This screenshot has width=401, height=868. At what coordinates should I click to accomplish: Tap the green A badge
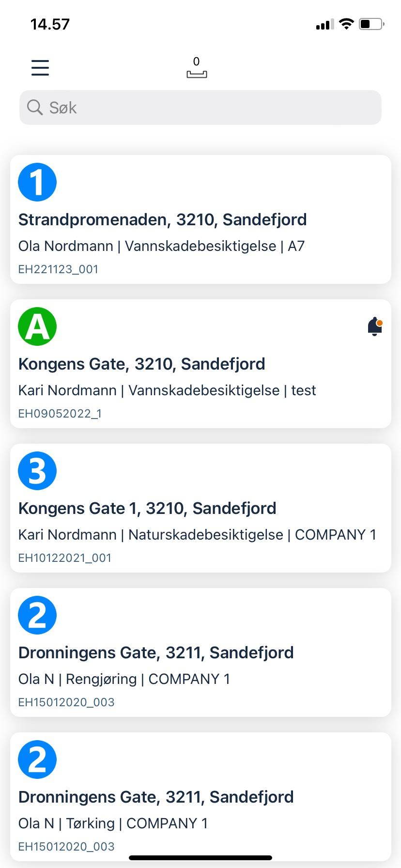pyautogui.click(x=37, y=326)
